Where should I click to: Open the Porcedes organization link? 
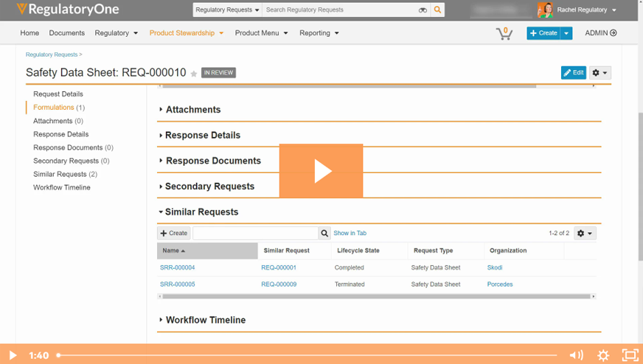[x=500, y=284]
